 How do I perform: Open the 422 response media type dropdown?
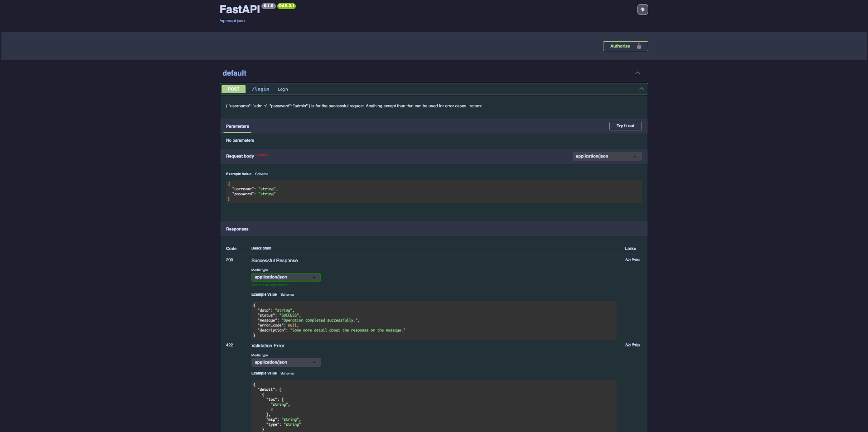(285, 362)
